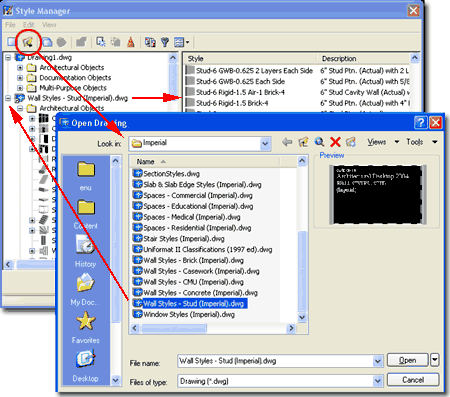This screenshot has height=397, width=450.
Task: Open the Edit menu in Style Manager
Action: point(28,25)
